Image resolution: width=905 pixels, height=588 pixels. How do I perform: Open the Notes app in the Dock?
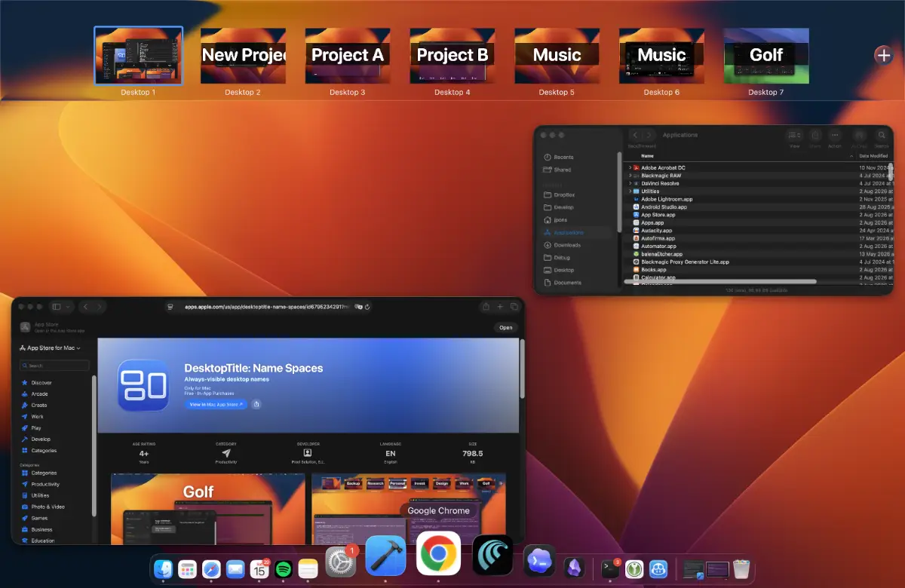point(308,569)
